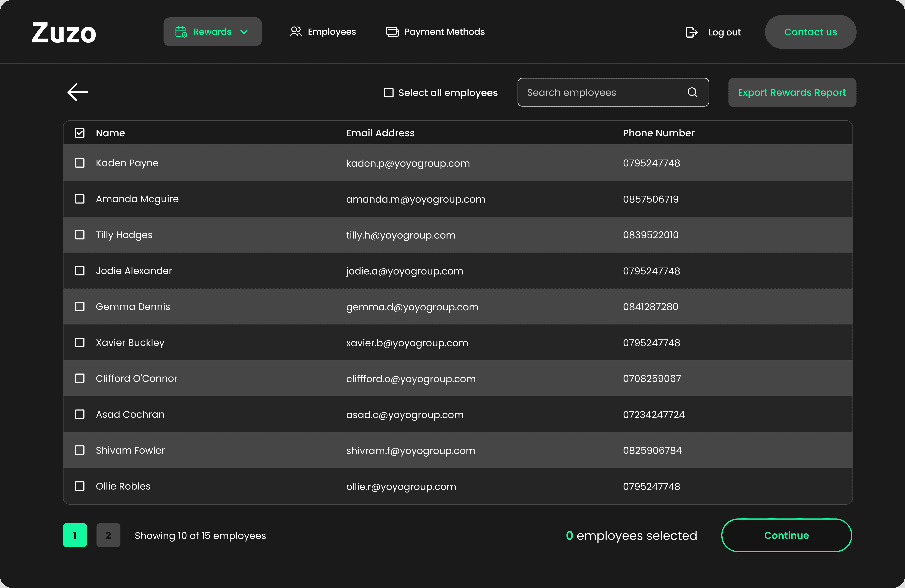Click the back arrow icon
The height and width of the screenshot is (588, 905).
[78, 92]
